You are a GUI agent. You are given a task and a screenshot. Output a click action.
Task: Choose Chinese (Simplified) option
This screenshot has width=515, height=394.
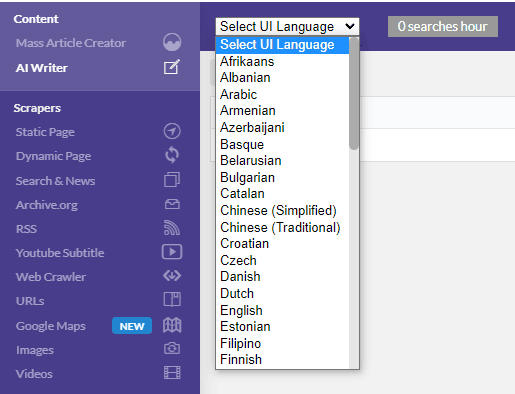click(x=282, y=210)
